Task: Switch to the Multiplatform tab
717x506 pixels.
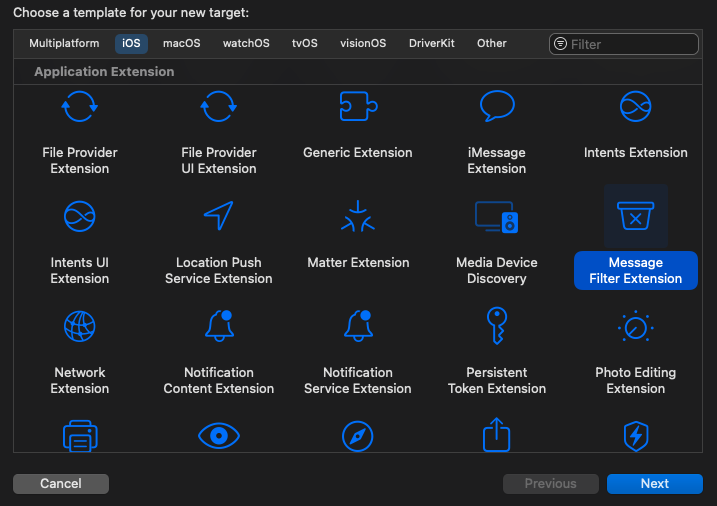Action: (x=64, y=43)
